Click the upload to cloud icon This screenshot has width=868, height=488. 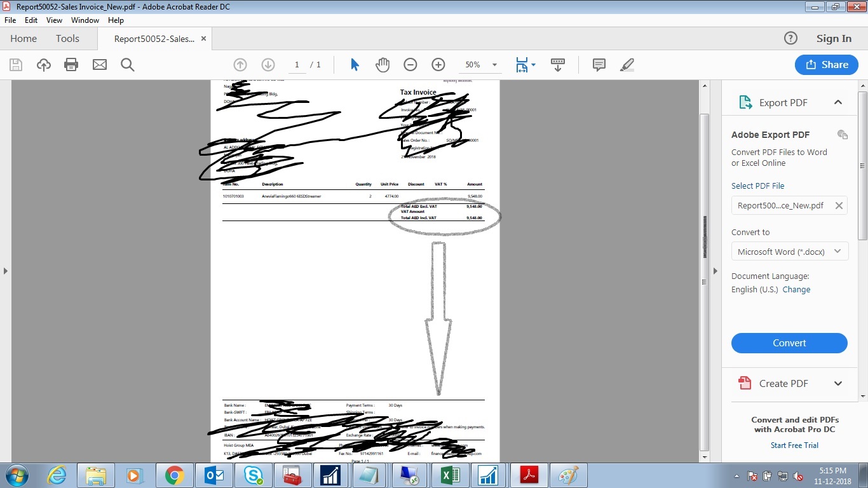44,65
